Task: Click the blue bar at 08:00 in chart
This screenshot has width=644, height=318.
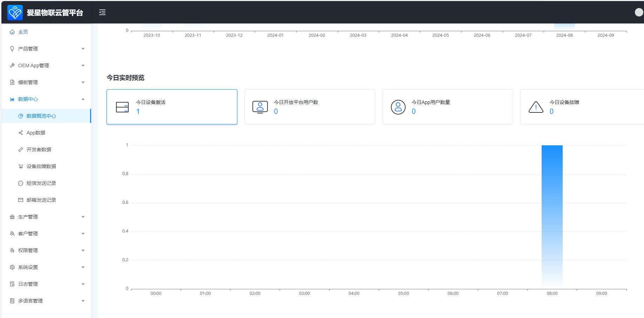Action: [552, 217]
